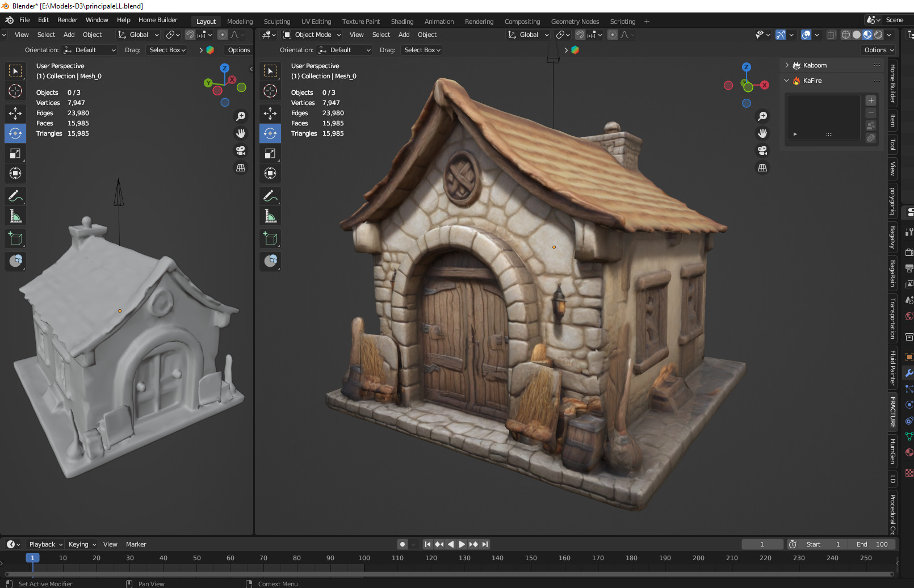Switch to material preview shading
The height and width of the screenshot is (588, 914).
coord(867,35)
